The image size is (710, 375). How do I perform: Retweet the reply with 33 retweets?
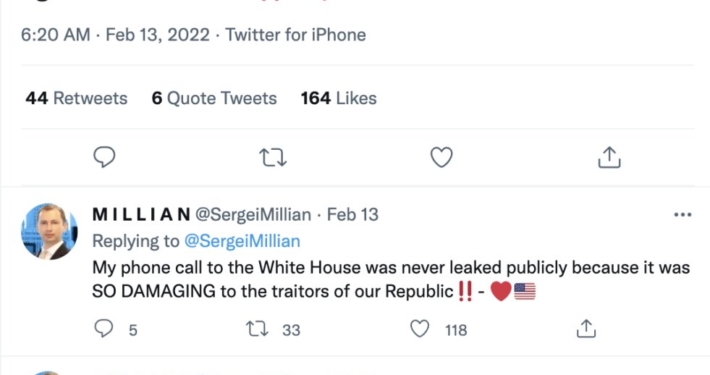pos(257,329)
